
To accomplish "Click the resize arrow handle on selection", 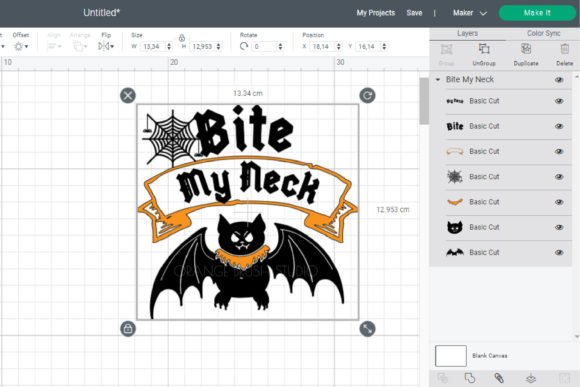I will [x=367, y=329].
